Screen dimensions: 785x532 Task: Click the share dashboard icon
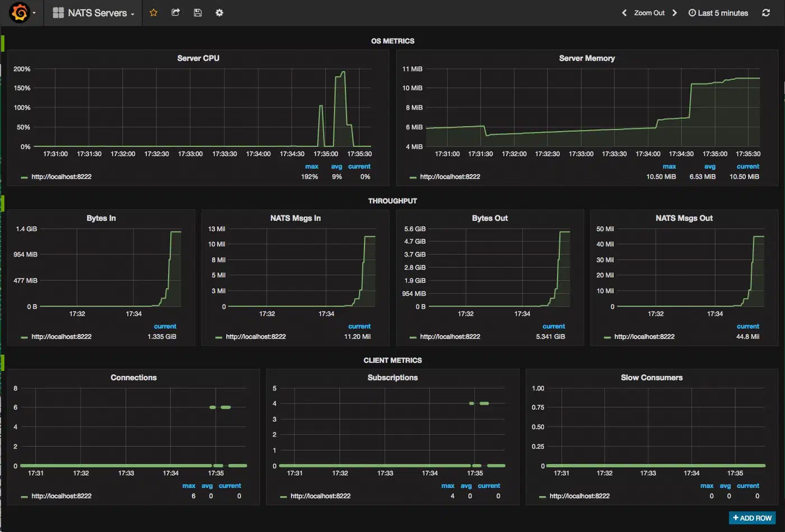coord(176,12)
